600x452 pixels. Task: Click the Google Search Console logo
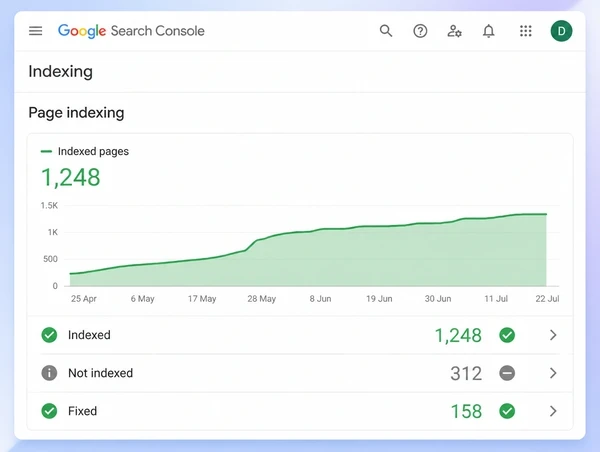pos(131,31)
